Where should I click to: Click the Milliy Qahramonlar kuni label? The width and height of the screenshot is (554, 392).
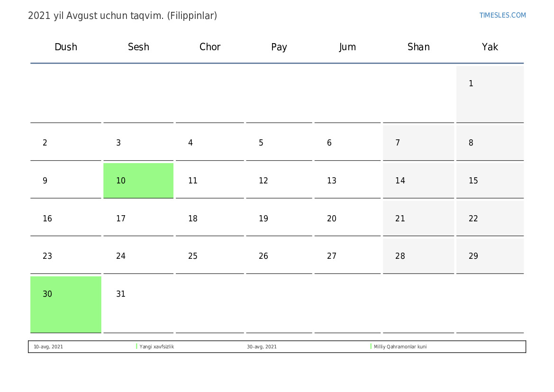[x=400, y=347]
